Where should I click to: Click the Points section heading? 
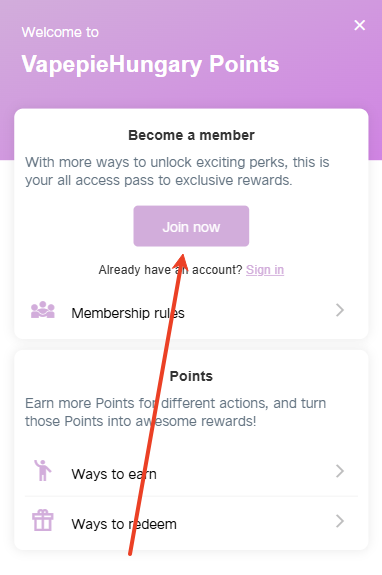tap(191, 376)
